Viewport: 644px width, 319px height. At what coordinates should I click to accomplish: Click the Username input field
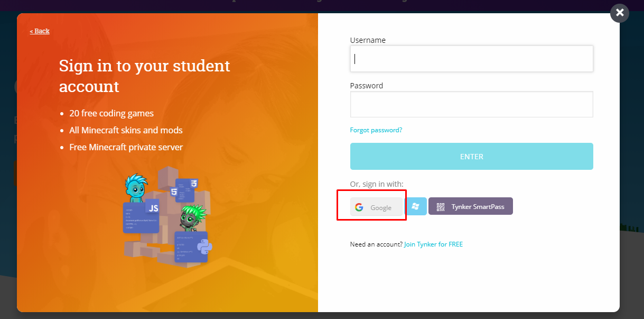pos(471,59)
